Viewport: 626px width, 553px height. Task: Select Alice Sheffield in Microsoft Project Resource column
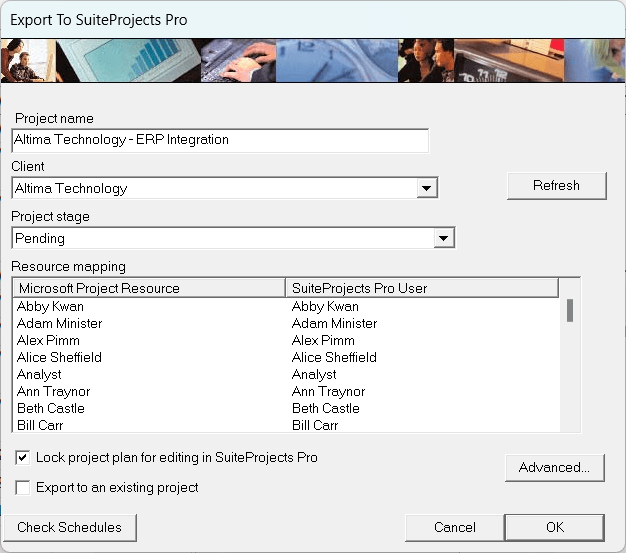(x=59, y=357)
